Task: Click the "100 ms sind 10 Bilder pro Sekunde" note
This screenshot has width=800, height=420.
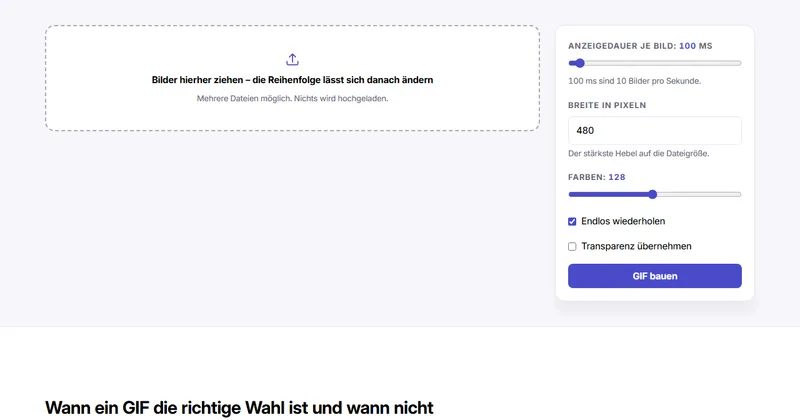Action: pos(635,81)
